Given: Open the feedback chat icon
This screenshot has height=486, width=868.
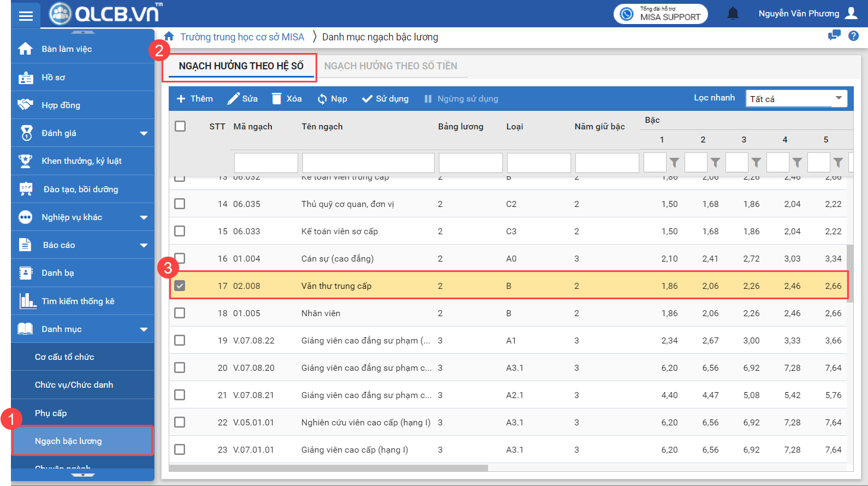Looking at the screenshot, I should tap(834, 36).
